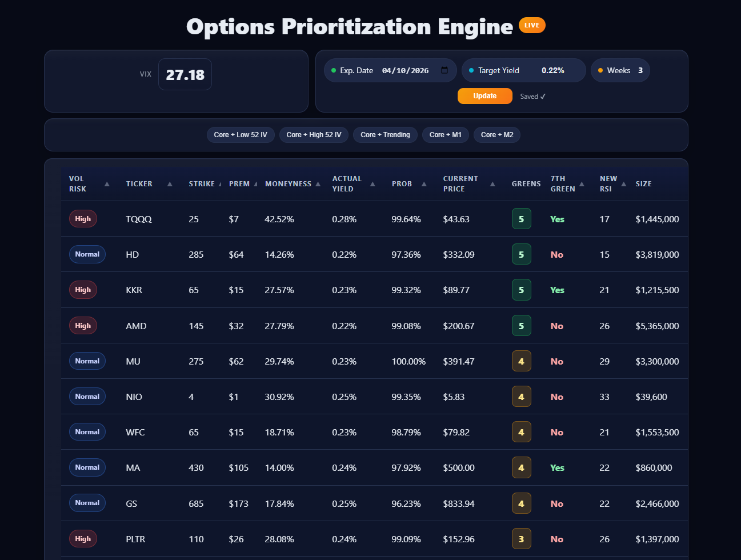Image resolution: width=741 pixels, height=560 pixels.
Task: Click RSI value 33 for NIO
Action: (604, 397)
